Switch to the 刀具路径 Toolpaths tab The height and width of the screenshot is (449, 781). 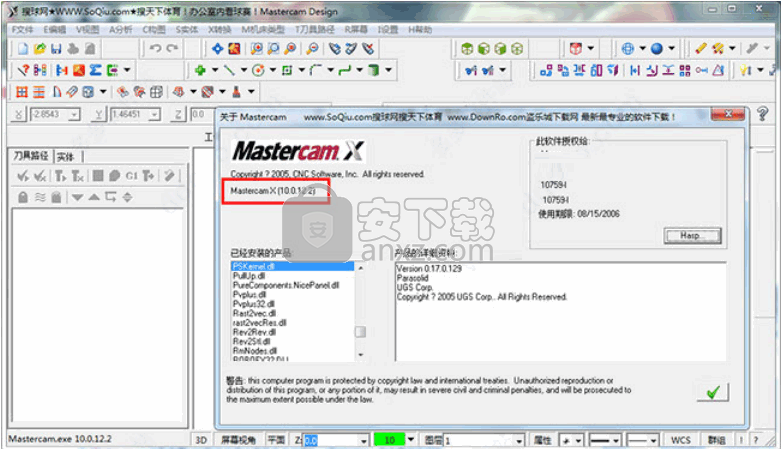click(31, 156)
